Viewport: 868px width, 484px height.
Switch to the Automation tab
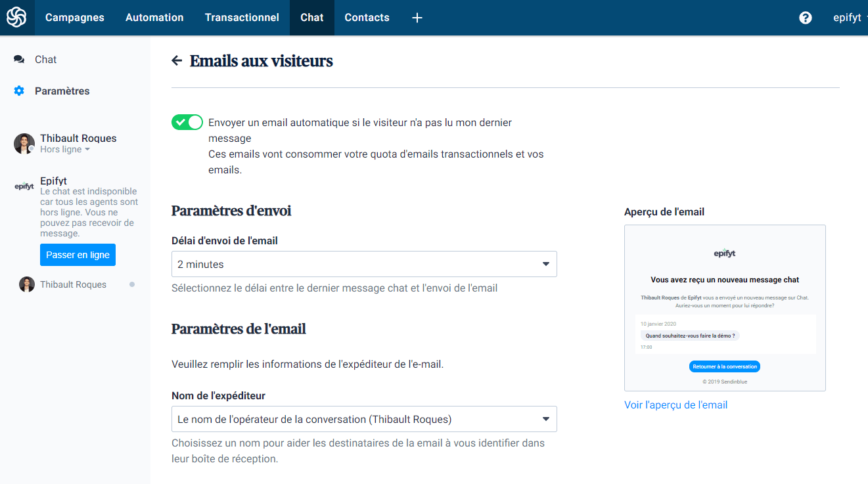154,18
